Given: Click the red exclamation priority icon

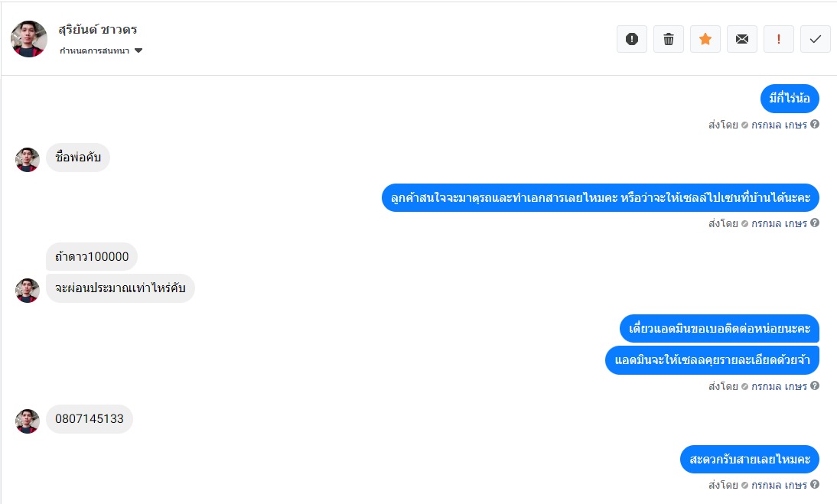Looking at the screenshot, I should (x=779, y=39).
